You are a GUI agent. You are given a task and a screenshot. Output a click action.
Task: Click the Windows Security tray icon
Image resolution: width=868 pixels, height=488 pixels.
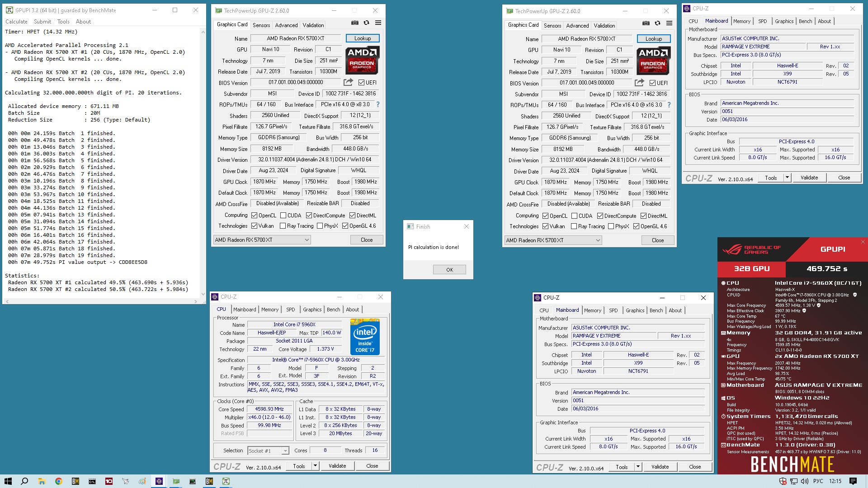[783, 481]
